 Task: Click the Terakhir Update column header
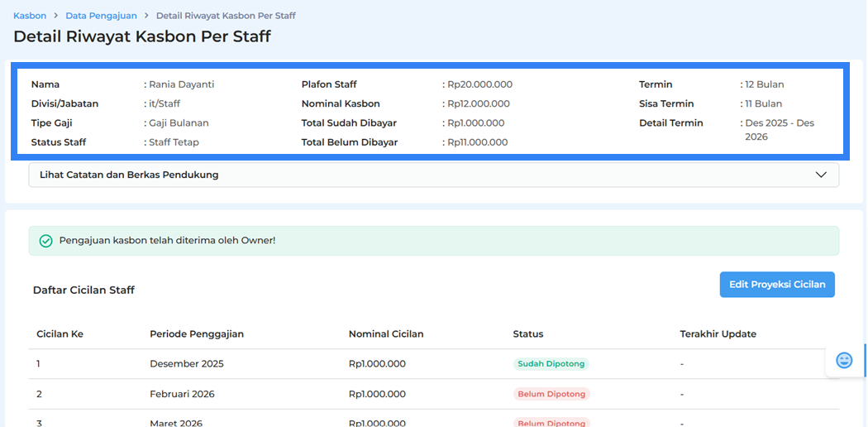(718, 334)
